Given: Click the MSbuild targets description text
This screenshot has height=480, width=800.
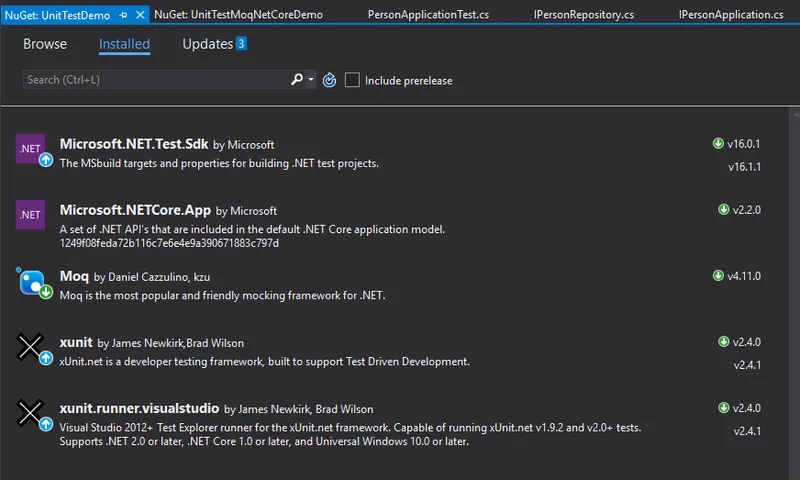Looking at the screenshot, I should tap(219, 163).
